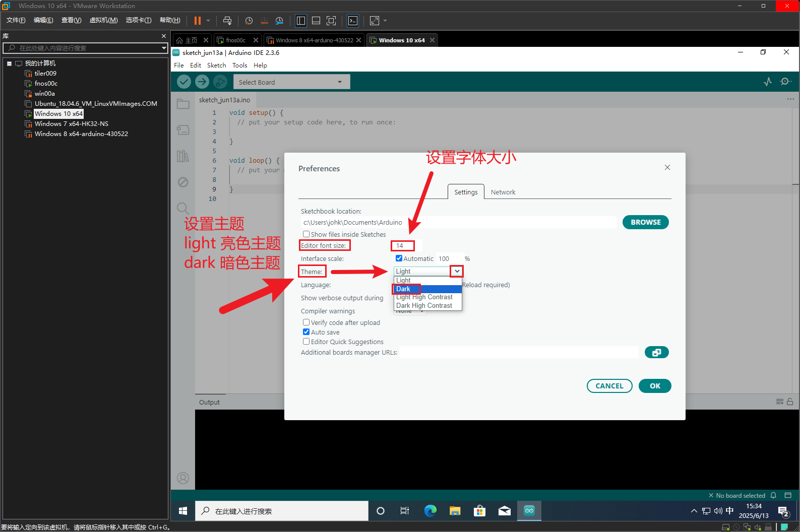Click the Output panel lock icon

coord(790,402)
